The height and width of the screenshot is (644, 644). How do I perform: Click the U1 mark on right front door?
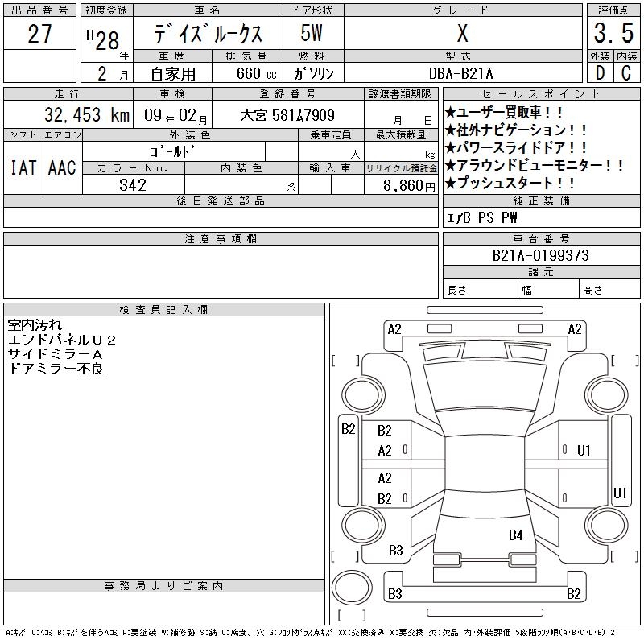[x=584, y=451]
